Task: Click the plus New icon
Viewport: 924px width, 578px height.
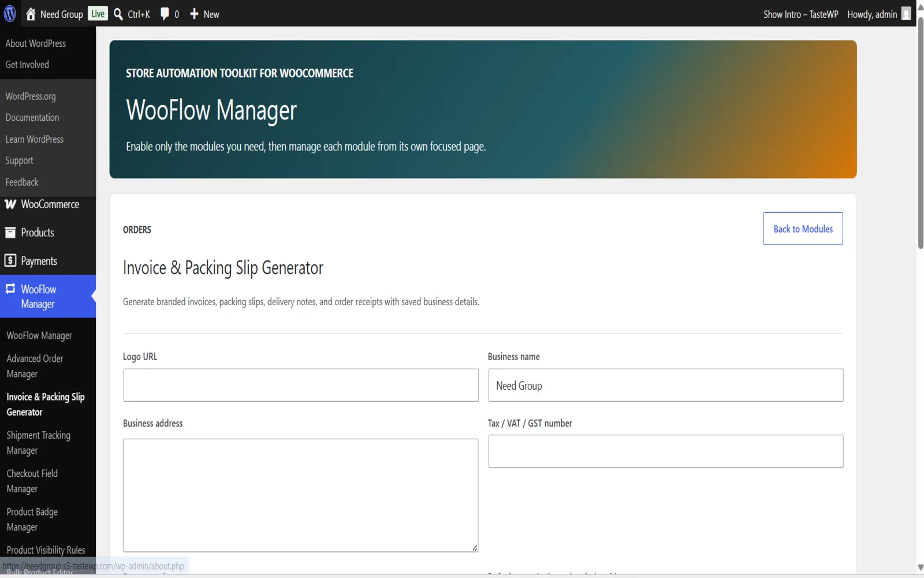Action: [194, 14]
